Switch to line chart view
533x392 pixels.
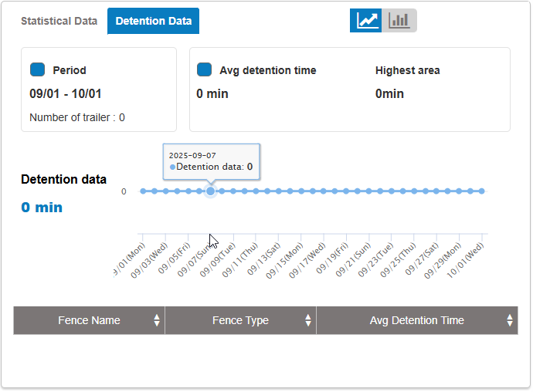(367, 21)
